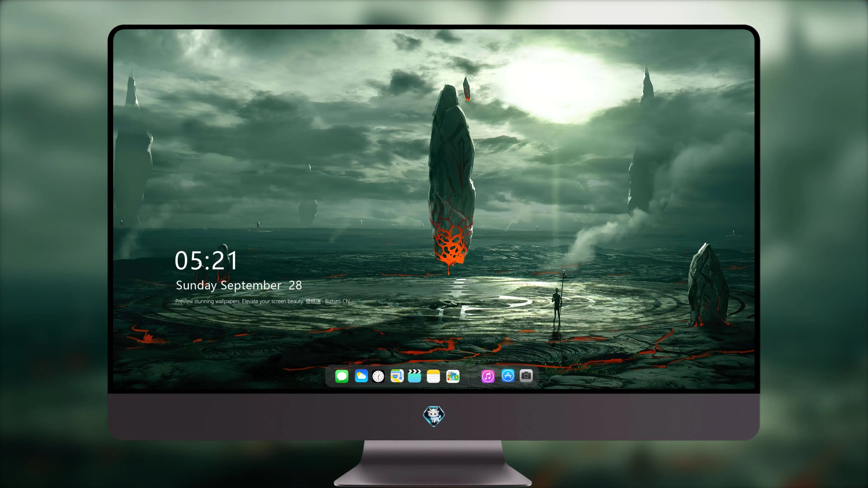Launch the Weather app from the dock
The height and width of the screenshot is (488, 868).
coord(361,376)
